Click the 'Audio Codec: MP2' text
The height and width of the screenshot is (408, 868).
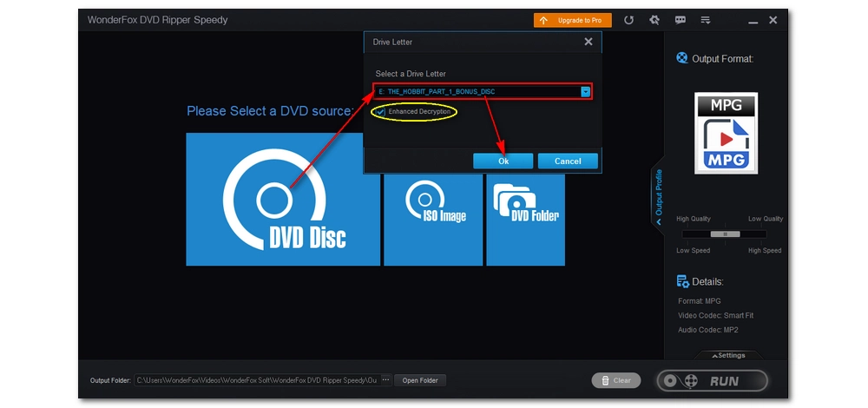click(x=707, y=330)
